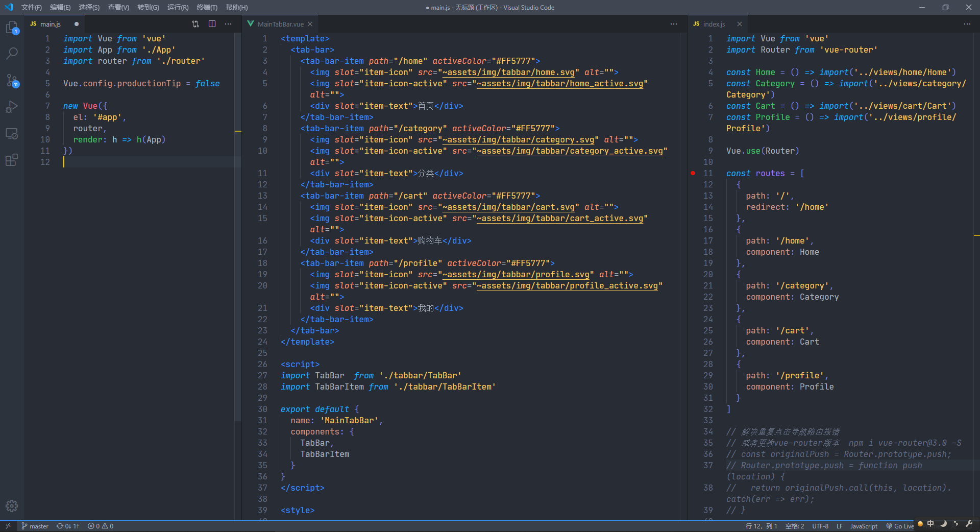Toggle IME Chinese mode indicator 中
980x532 pixels.
(930, 524)
